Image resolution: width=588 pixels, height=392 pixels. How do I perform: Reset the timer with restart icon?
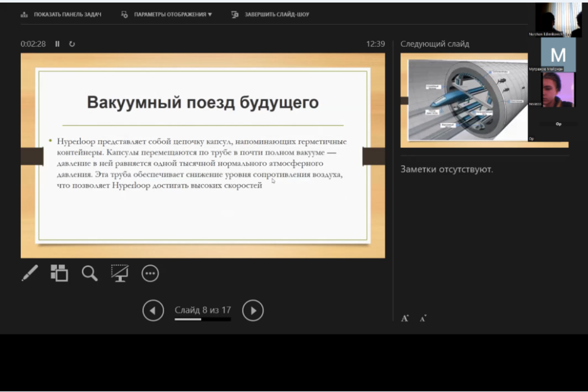pos(72,44)
